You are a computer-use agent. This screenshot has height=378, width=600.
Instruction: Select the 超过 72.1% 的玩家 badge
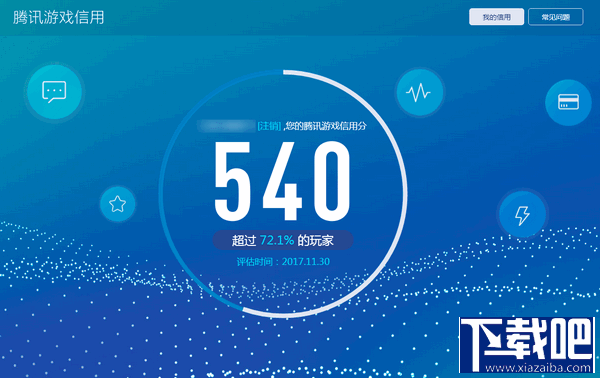point(283,240)
